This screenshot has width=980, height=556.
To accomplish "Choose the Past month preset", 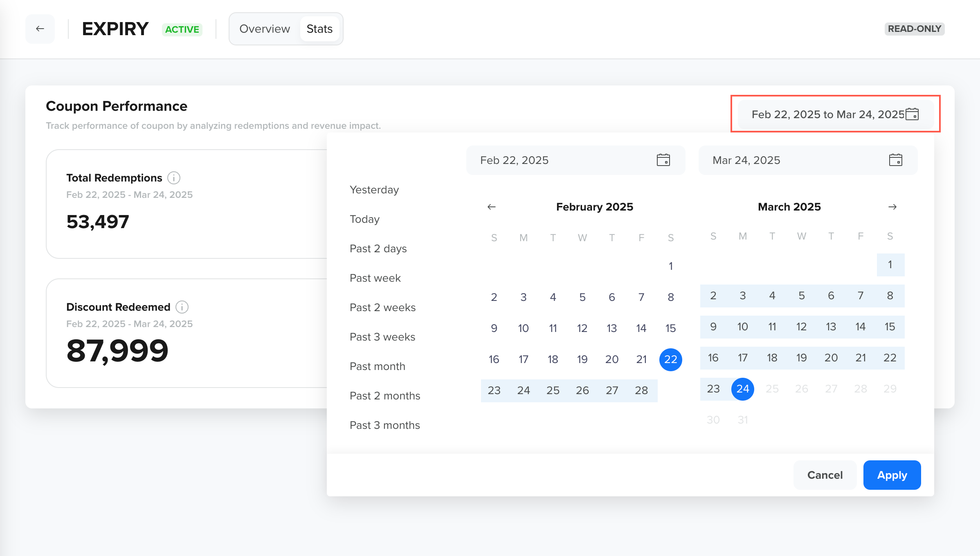I will click(x=377, y=366).
